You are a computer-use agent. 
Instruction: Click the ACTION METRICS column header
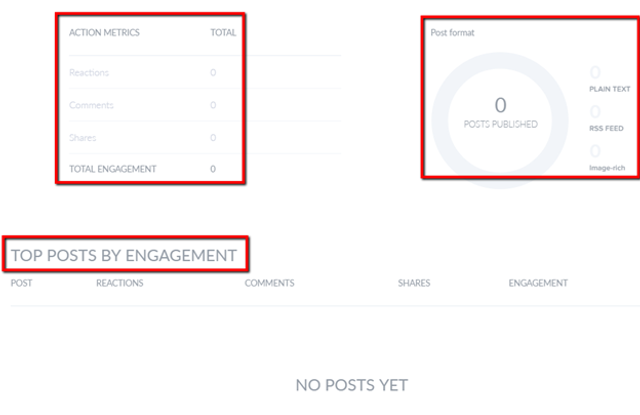104,33
